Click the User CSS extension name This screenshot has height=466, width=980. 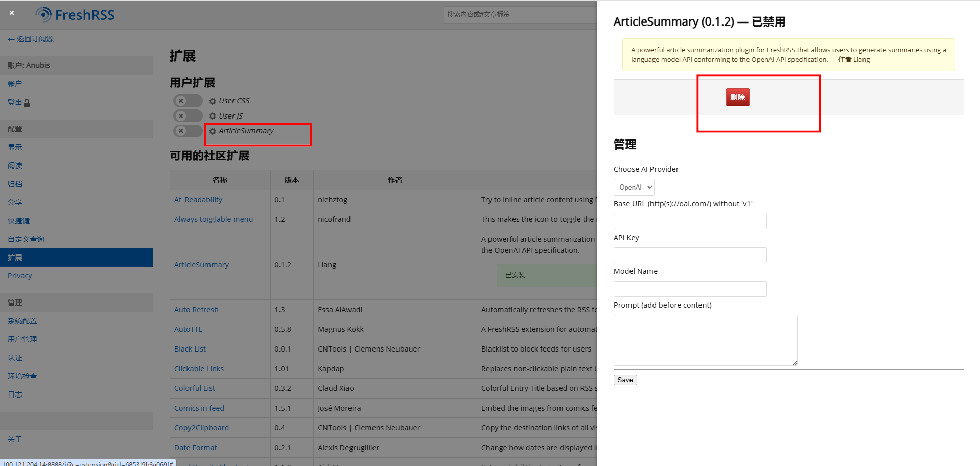pos(234,101)
